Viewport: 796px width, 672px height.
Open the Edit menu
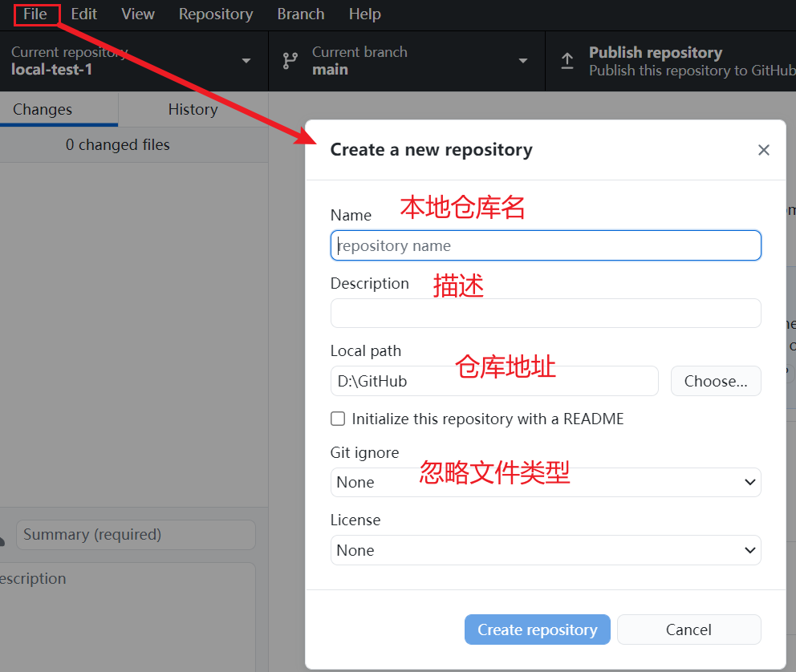click(x=84, y=14)
